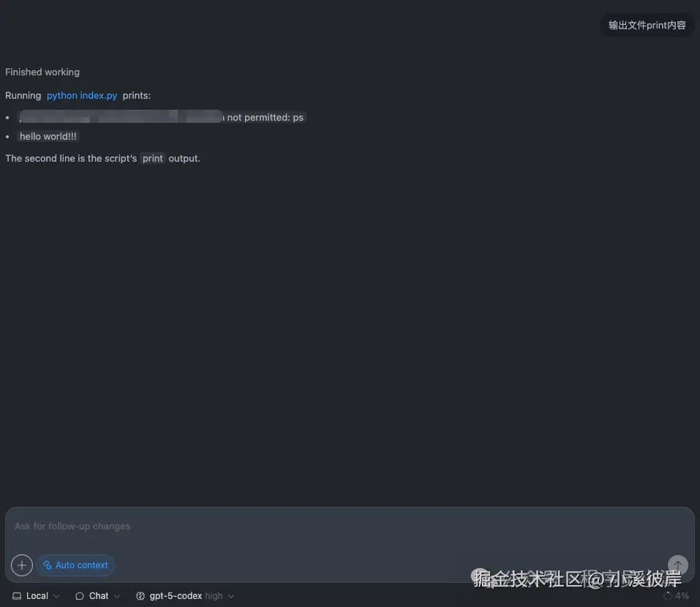Click the gpt-5-codex model name
Viewport: 700px width, 607px height.
coord(176,596)
